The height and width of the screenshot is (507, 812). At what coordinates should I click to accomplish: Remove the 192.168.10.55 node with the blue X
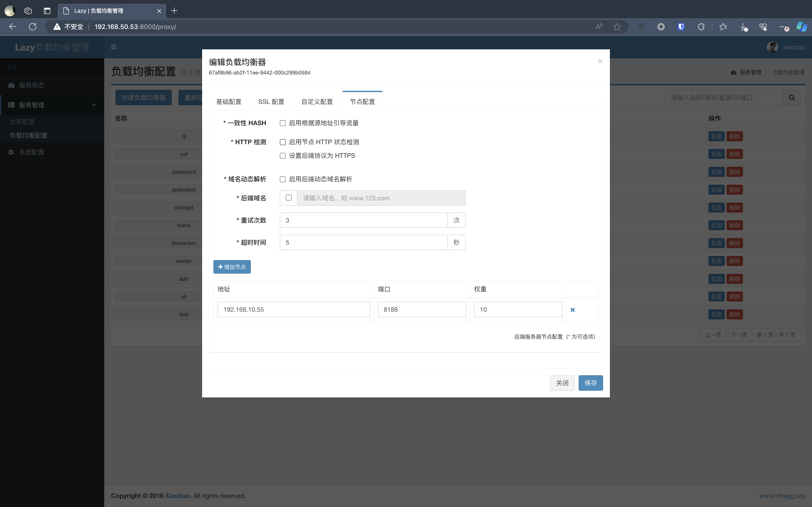[573, 310]
